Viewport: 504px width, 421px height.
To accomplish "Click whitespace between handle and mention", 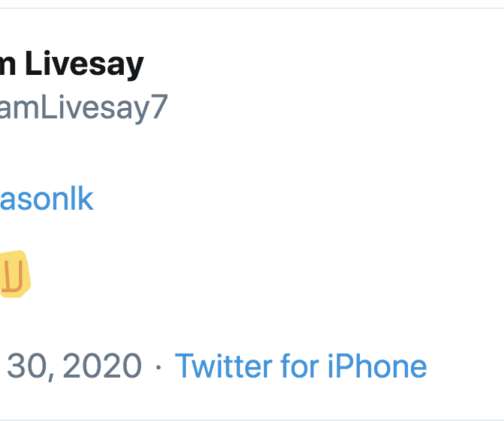I will [x=133, y=155].
